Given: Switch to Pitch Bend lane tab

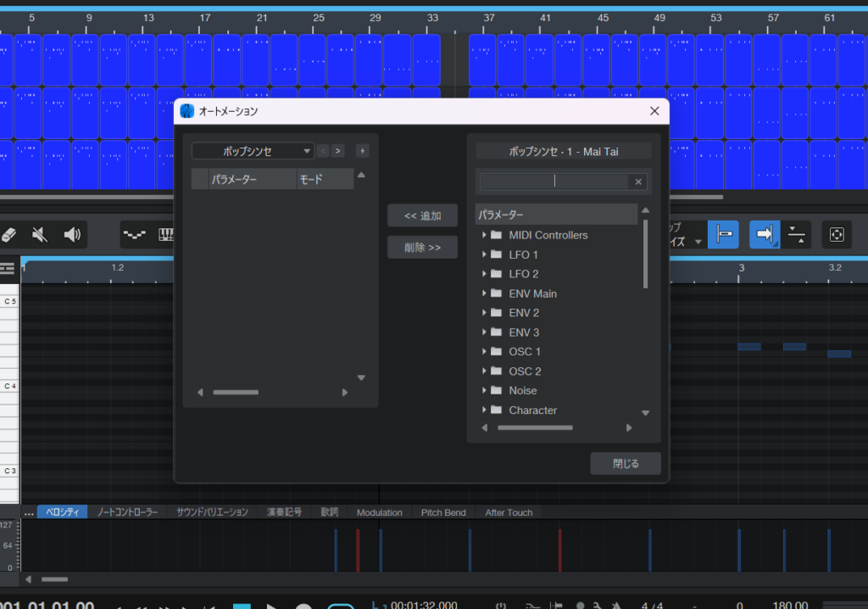Looking at the screenshot, I should pyautogui.click(x=443, y=512).
